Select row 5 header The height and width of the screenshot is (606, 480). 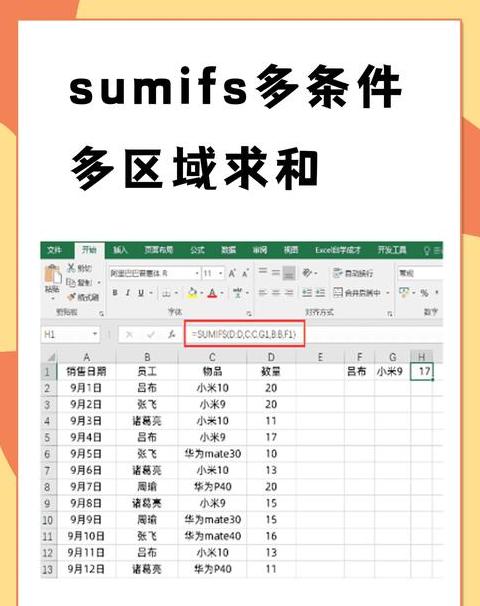click(47, 437)
